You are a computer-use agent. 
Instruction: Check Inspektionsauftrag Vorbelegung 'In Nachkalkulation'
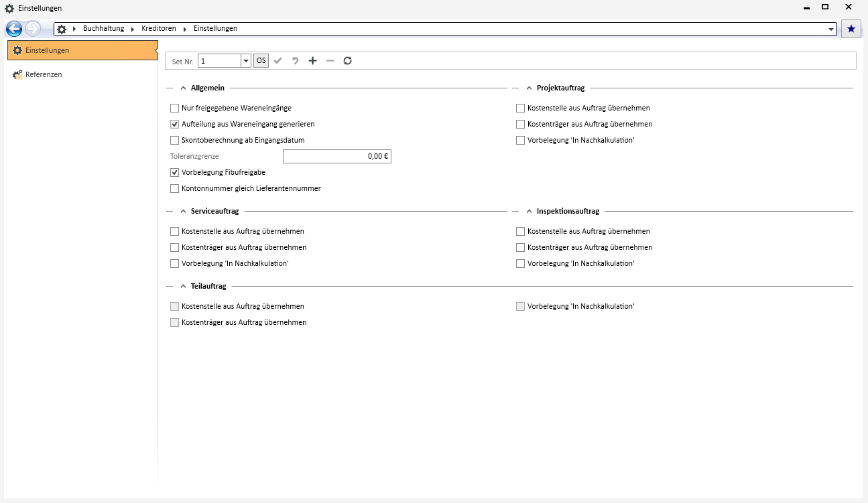pyautogui.click(x=521, y=263)
